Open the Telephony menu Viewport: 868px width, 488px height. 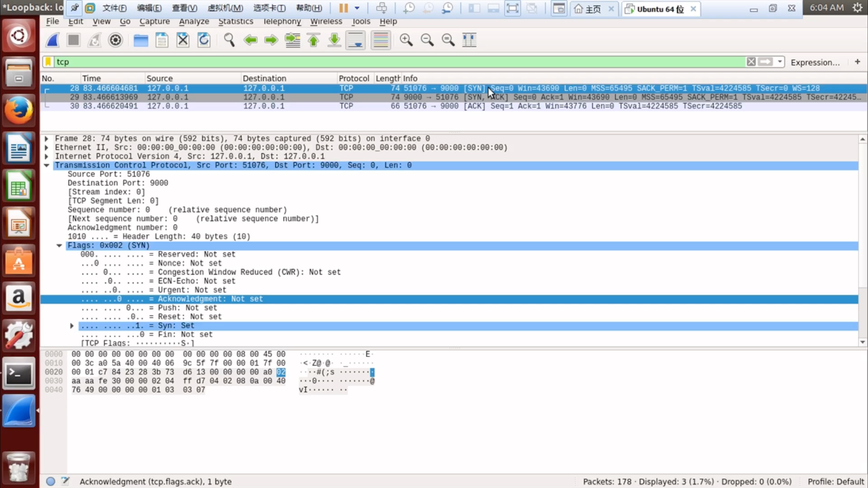[282, 21]
